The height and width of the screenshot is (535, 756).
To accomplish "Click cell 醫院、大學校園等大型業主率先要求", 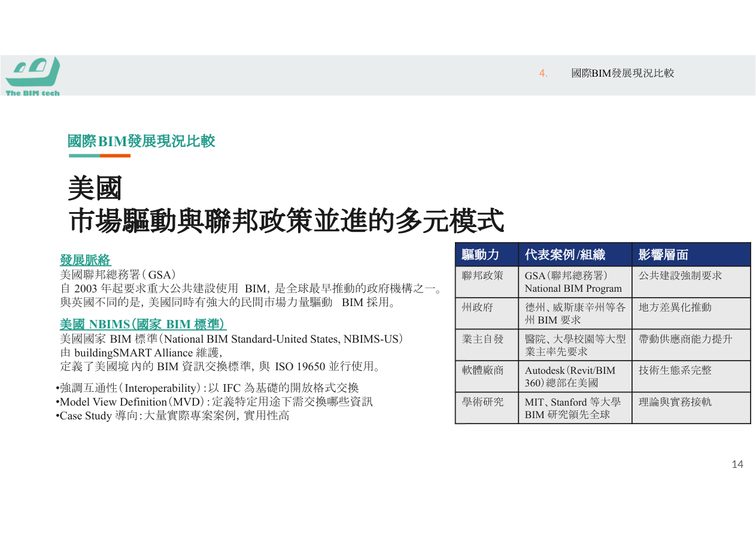I will click(575, 345).
